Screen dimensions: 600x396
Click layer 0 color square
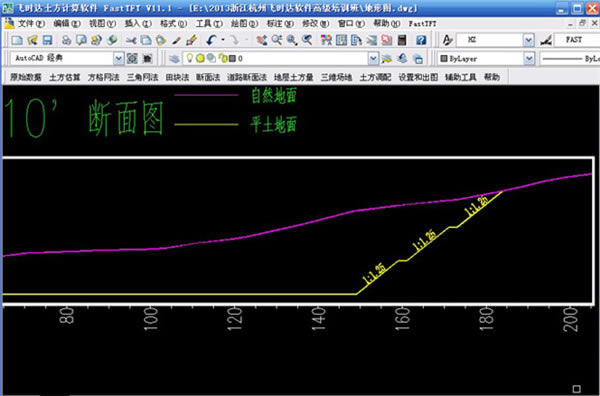[232, 59]
